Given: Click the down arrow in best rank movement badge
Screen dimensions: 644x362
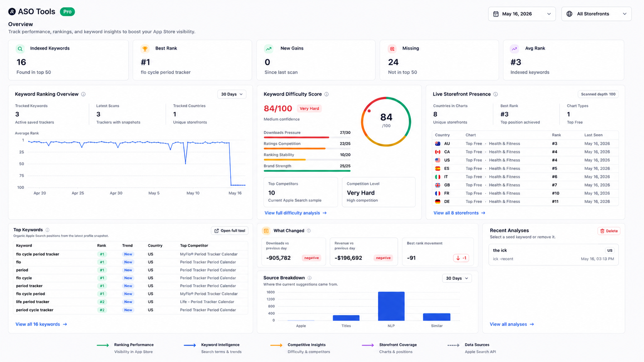Looking at the screenshot, I should (x=458, y=258).
